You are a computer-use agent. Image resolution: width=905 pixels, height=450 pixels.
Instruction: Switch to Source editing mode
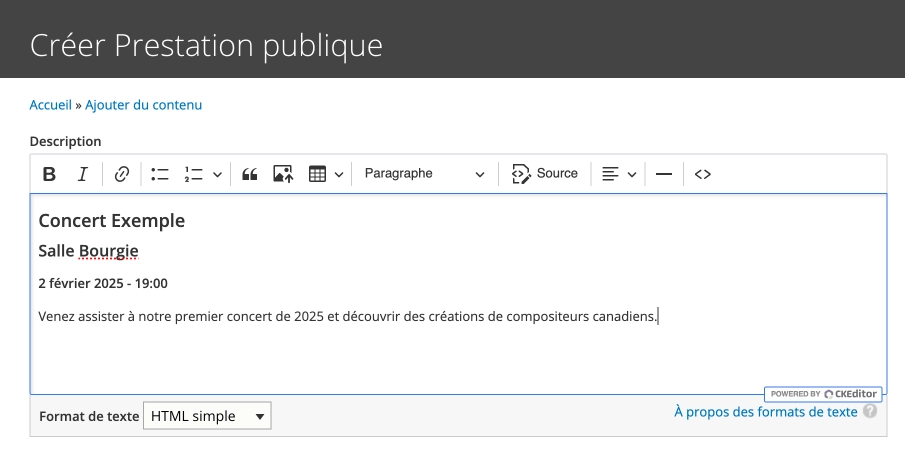pos(545,174)
